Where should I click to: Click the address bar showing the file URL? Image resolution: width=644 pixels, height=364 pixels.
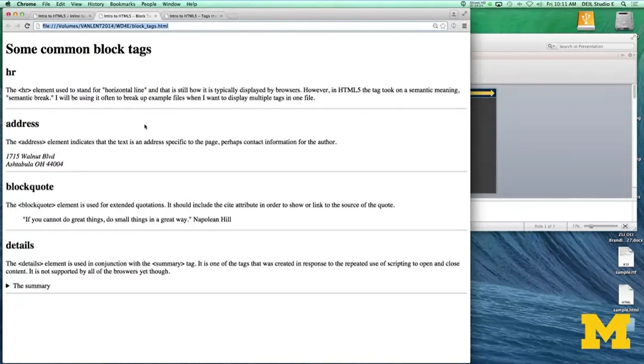click(x=165, y=25)
